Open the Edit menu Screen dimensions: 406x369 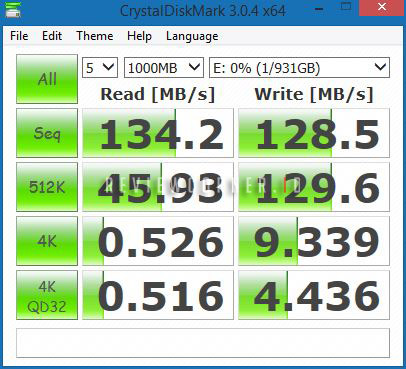point(52,36)
